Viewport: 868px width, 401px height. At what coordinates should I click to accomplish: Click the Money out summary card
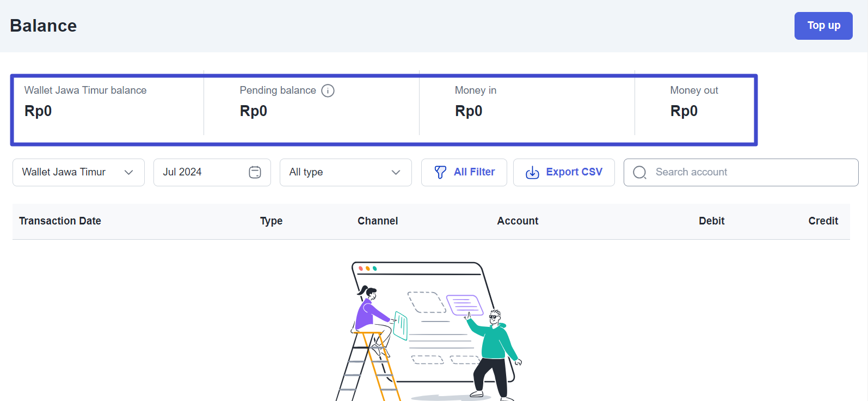pyautogui.click(x=694, y=102)
